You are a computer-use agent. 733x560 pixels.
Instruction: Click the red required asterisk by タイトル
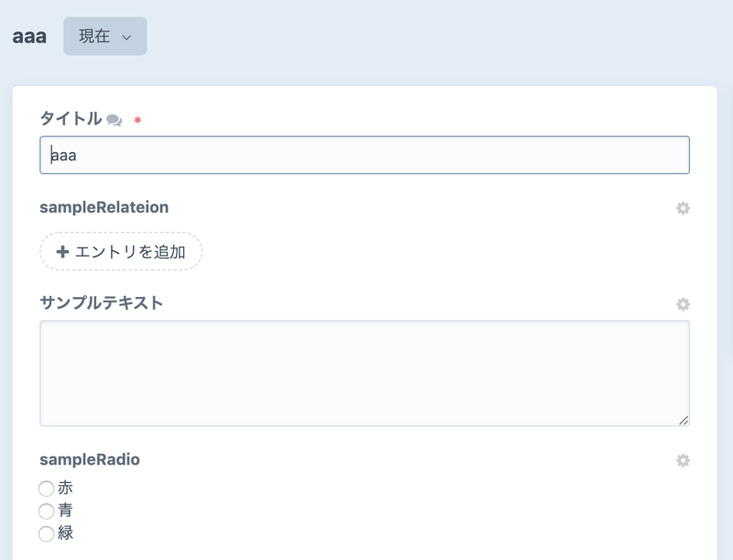click(137, 121)
